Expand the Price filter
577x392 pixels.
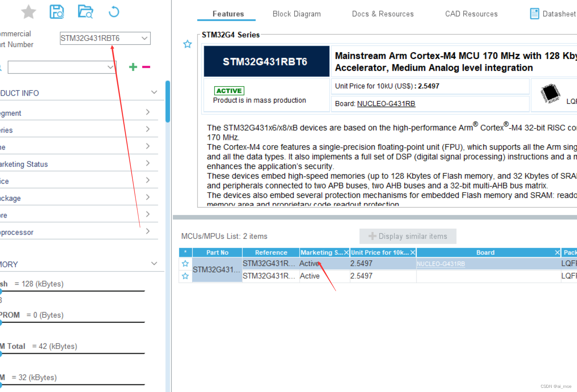(x=148, y=180)
